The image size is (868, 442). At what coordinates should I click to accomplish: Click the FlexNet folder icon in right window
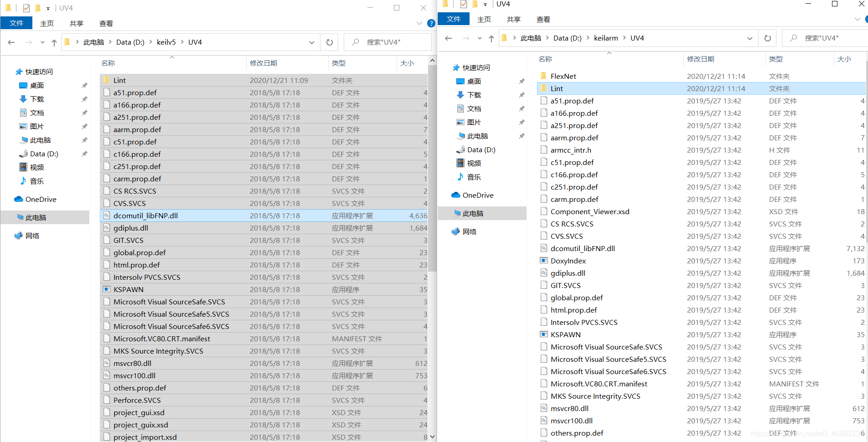544,76
